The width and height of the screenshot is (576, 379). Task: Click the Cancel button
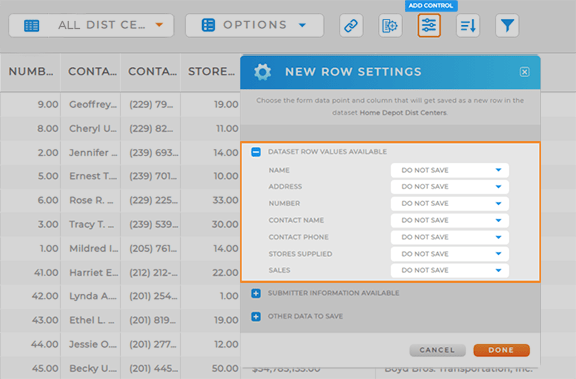click(438, 350)
